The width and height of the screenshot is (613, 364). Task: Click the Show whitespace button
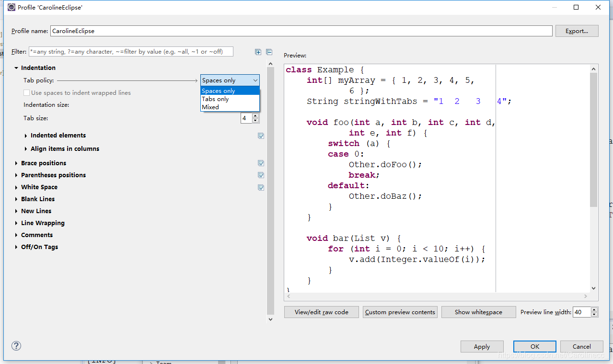(478, 312)
